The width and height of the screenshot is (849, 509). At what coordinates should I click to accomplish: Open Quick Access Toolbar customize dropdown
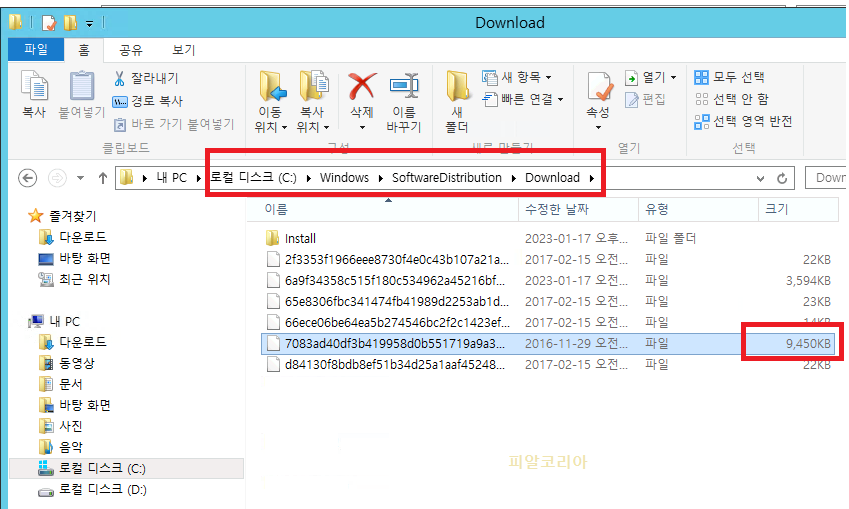click(x=89, y=23)
